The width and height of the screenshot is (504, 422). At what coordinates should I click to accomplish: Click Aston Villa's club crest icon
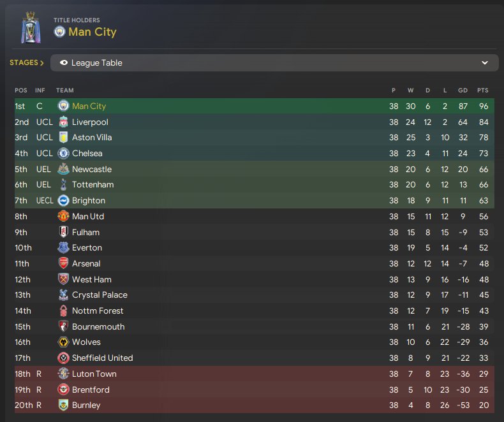[x=63, y=138]
